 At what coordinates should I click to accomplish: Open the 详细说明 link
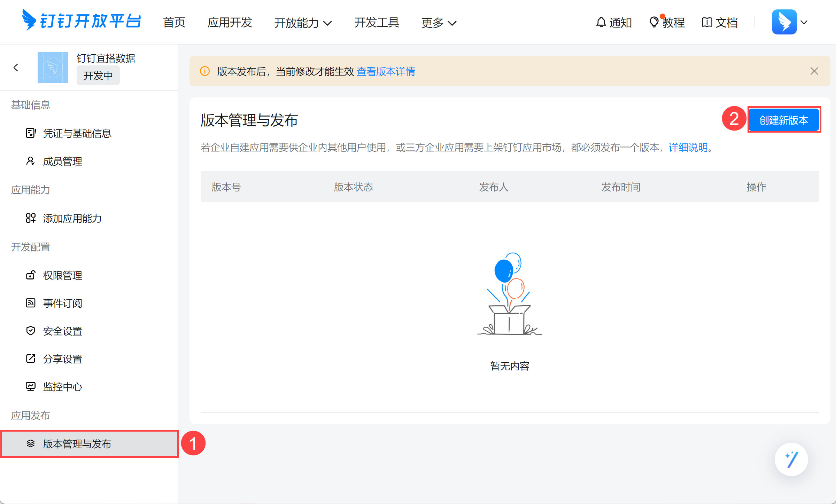coord(688,148)
